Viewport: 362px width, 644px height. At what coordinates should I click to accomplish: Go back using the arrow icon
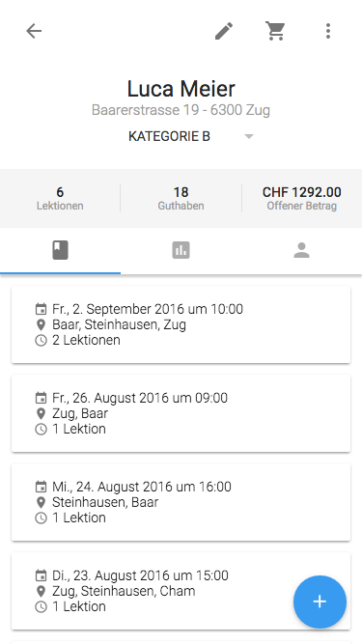pos(34,31)
